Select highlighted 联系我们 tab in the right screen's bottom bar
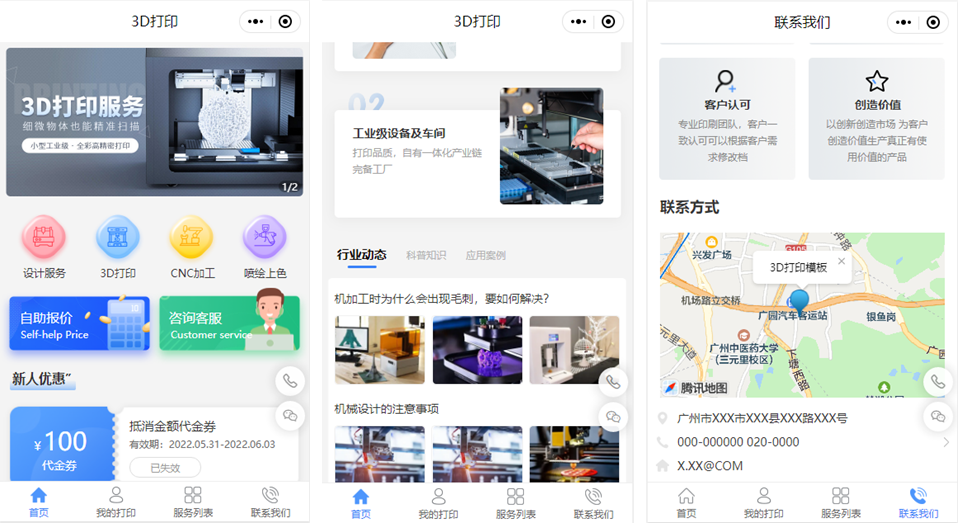This screenshot has width=958, height=523. pyautogui.click(x=918, y=503)
